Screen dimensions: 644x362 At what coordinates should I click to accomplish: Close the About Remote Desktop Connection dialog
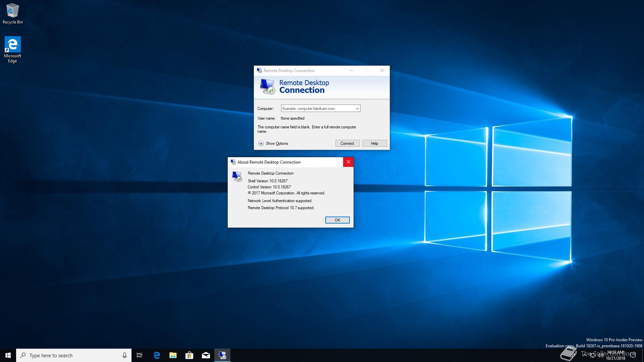pyautogui.click(x=348, y=162)
